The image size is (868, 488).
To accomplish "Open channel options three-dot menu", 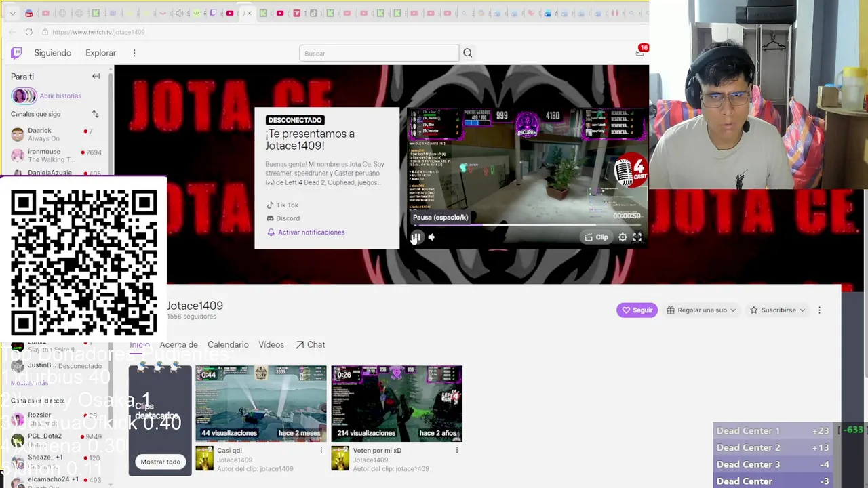I will tap(819, 310).
